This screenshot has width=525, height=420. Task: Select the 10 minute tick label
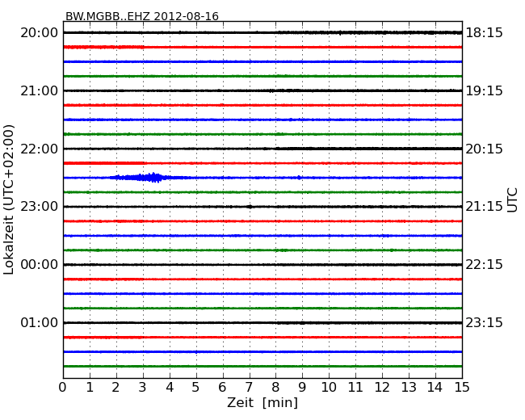coord(329,387)
